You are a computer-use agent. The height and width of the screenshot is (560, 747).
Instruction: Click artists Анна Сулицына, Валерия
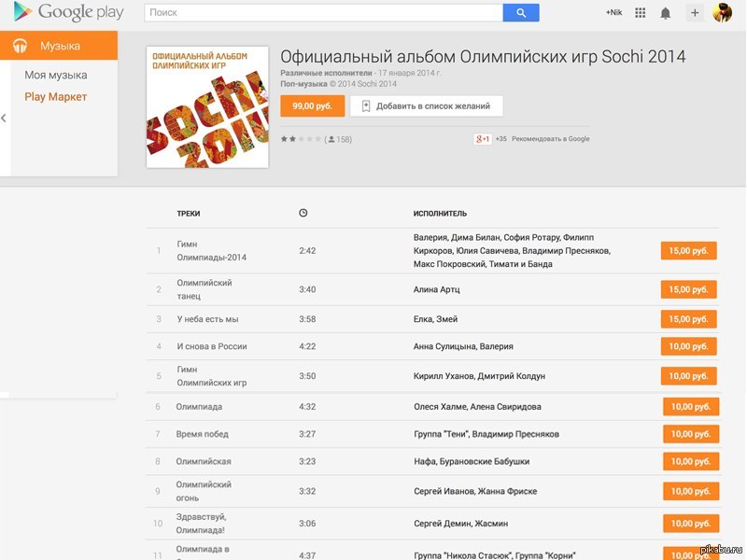[x=463, y=346]
